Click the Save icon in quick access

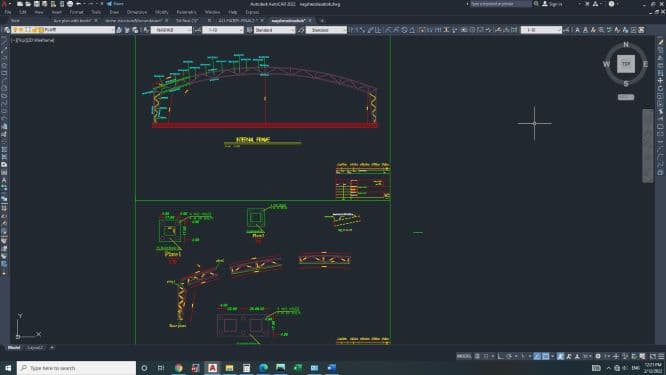coord(37,4)
